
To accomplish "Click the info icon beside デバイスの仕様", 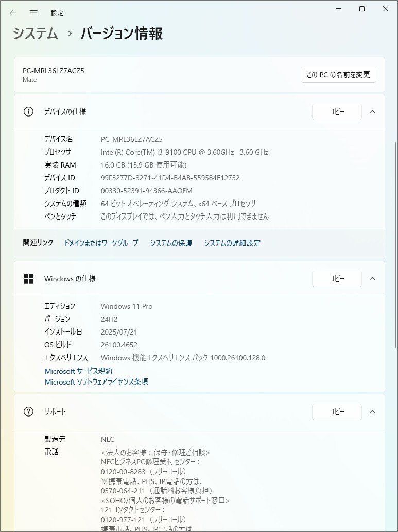I will (28, 112).
